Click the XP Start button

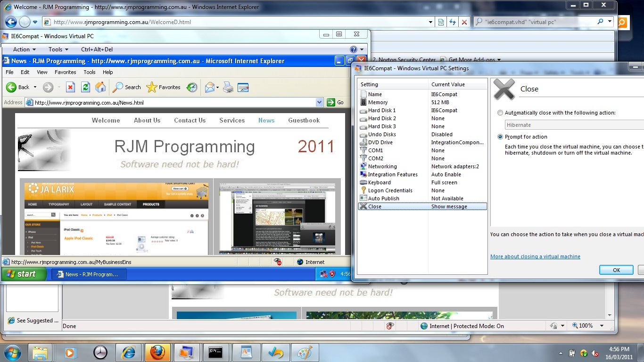(x=23, y=274)
